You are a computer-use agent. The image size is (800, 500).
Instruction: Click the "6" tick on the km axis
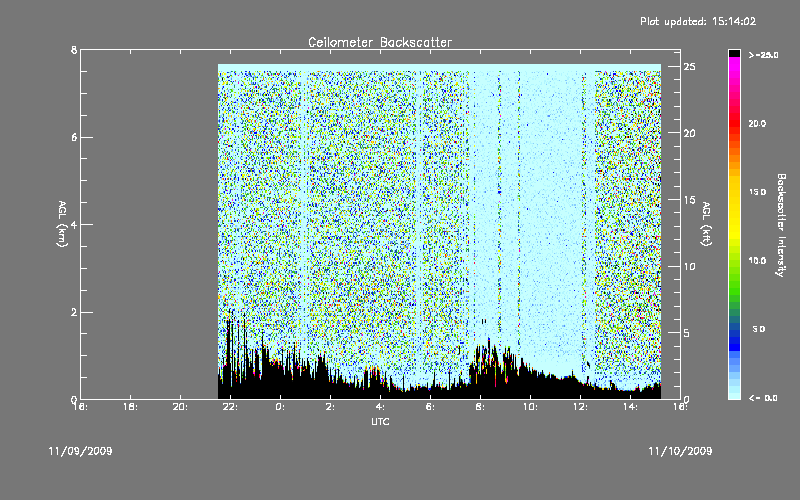click(74, 137)
